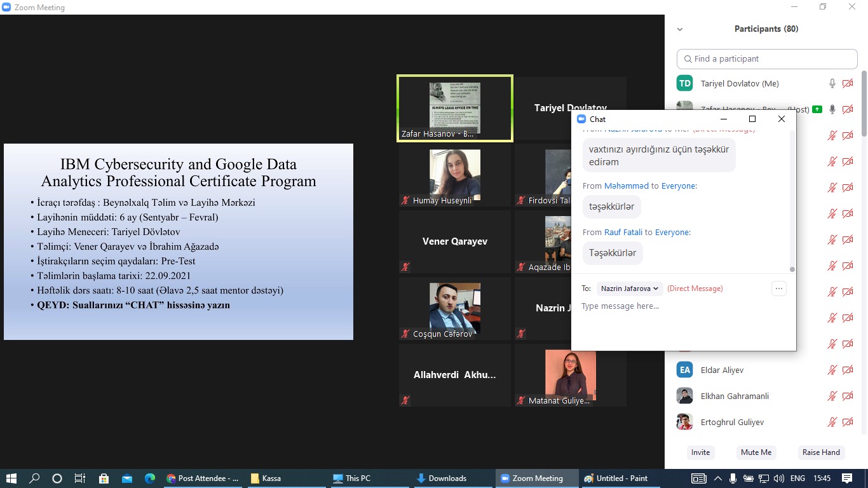
Task: Collapse the Participants panel chevron
Action: click(680, 29)
